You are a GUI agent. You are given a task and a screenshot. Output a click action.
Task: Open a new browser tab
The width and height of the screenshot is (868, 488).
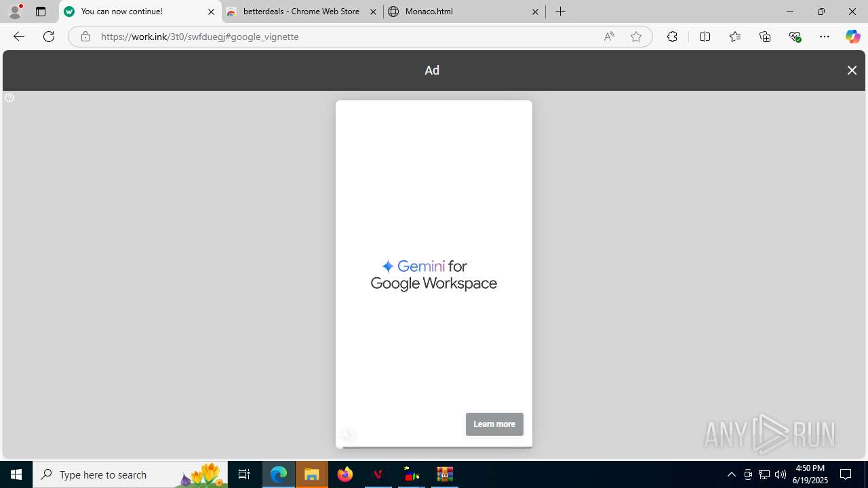point(560,12)
